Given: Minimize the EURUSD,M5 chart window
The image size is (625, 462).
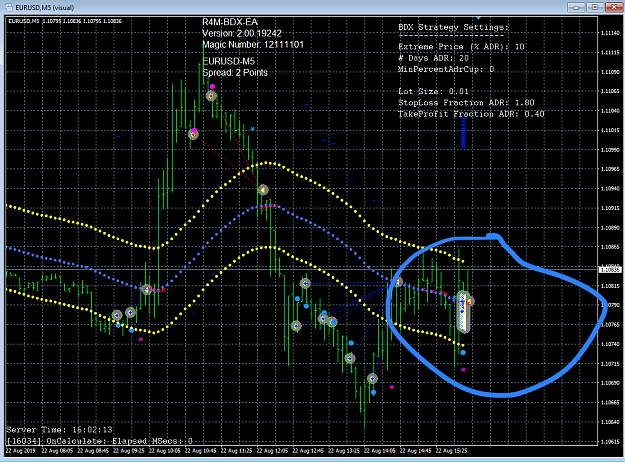Looking at the screenshot, I should coord(575,7).
